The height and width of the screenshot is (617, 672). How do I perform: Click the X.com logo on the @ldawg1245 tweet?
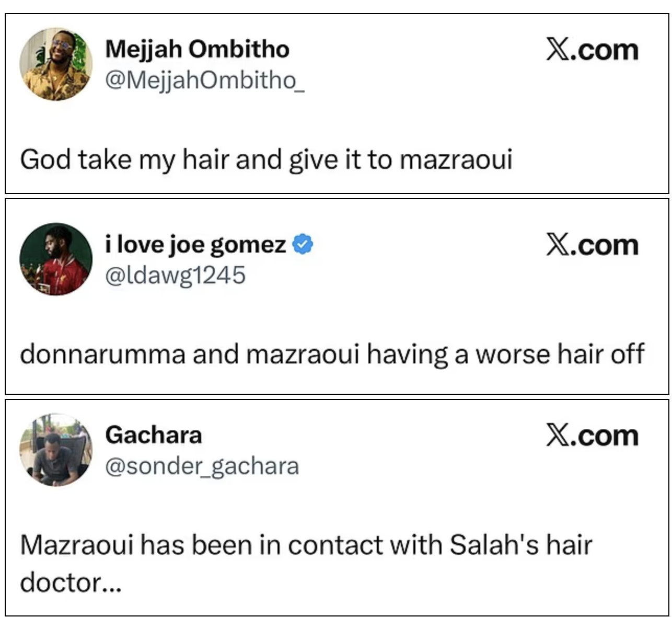592,245
